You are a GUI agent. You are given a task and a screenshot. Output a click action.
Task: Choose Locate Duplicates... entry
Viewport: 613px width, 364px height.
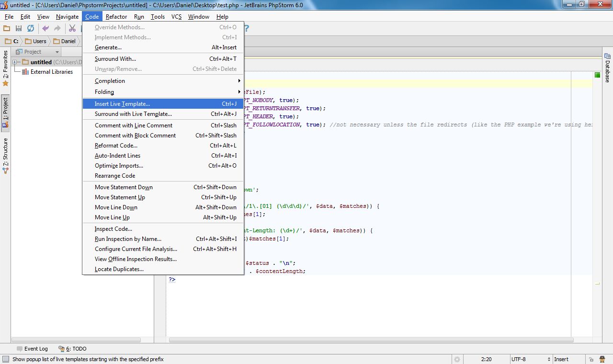[x=163, y=269]
